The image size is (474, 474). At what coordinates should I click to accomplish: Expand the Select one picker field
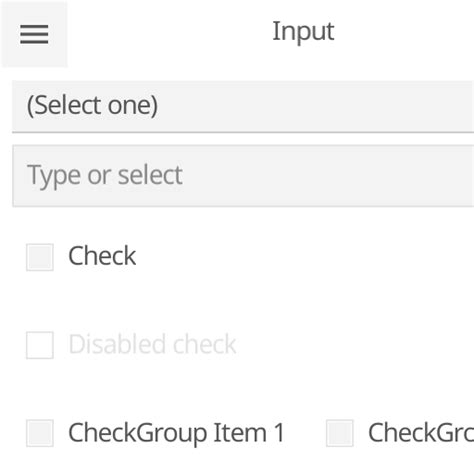[243, 107]
